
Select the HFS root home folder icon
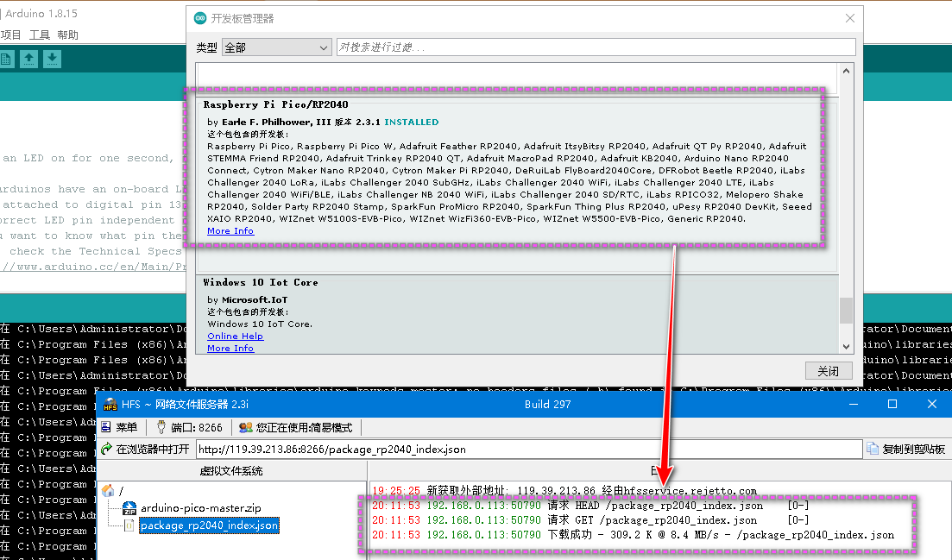pos(109,490)
